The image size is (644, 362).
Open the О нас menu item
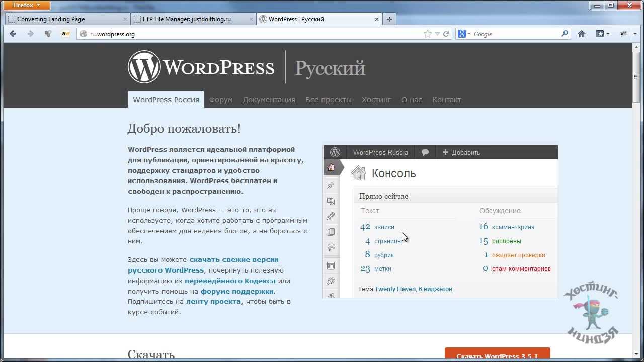click(x=412, y=100)
